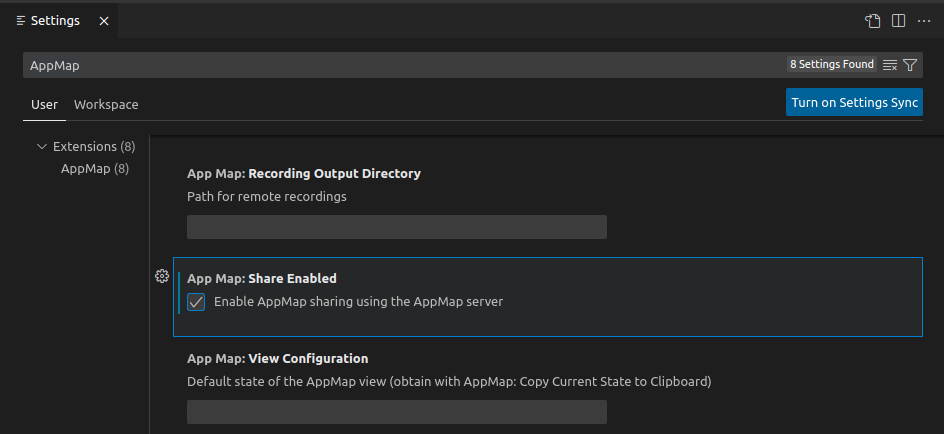Open gear menu for Share Enabled setting
The image size is (944, 434).
point(162,276)
